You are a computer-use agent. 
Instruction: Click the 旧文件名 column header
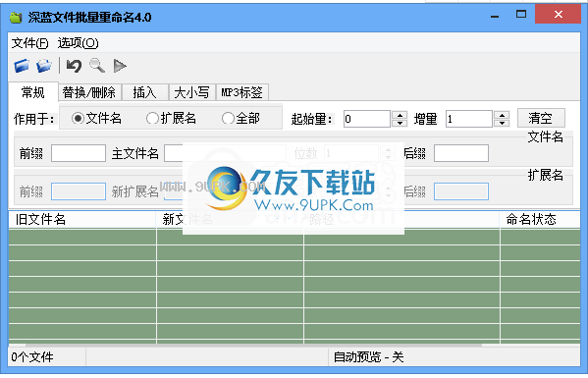pos(82,220)
